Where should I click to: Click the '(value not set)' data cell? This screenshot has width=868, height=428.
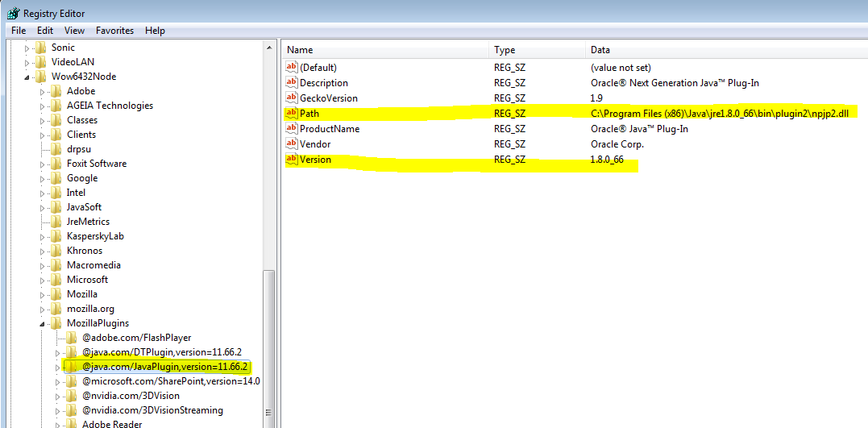[x=621, y=67]
